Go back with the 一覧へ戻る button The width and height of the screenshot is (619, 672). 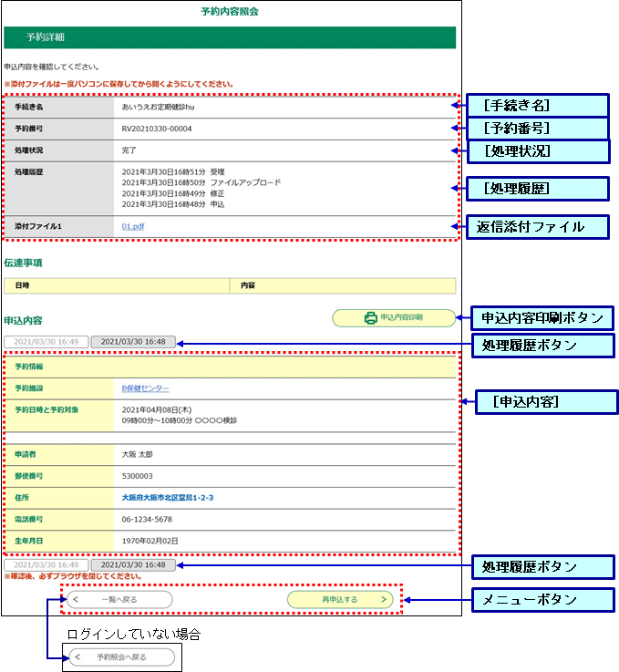click(x=119, y=600)
